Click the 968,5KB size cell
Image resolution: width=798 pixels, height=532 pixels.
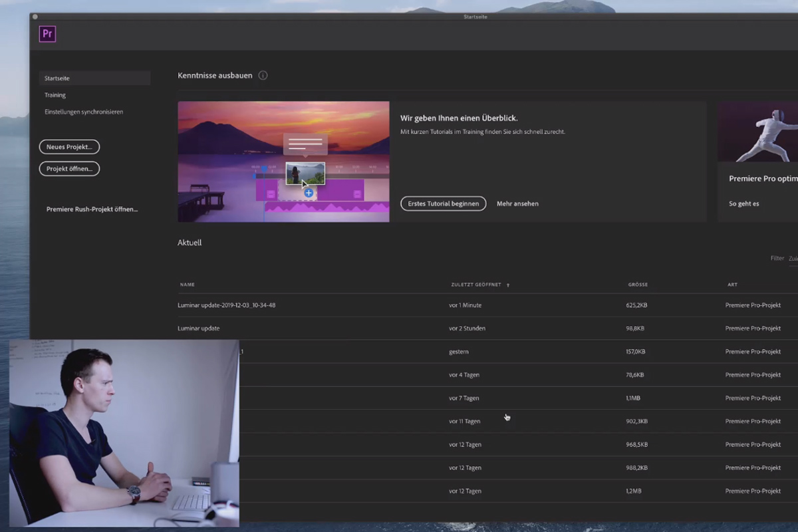[x=636, y=445]
